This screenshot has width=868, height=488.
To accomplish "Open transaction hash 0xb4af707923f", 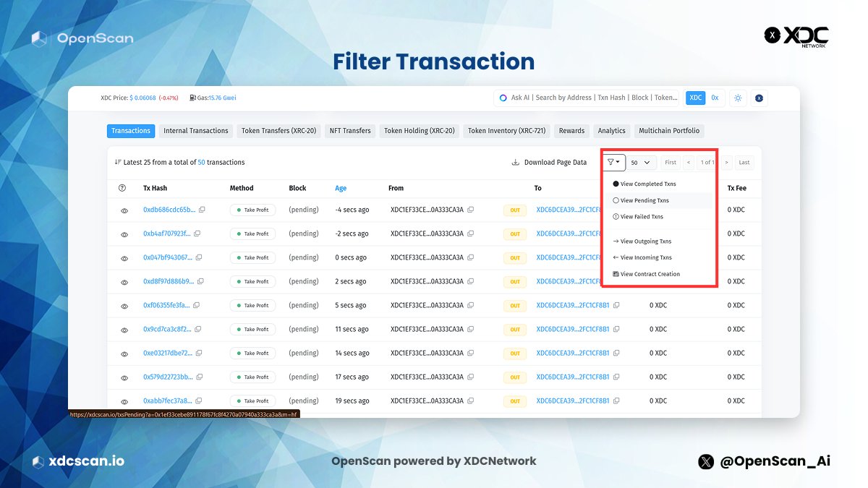I will [167, 234].
